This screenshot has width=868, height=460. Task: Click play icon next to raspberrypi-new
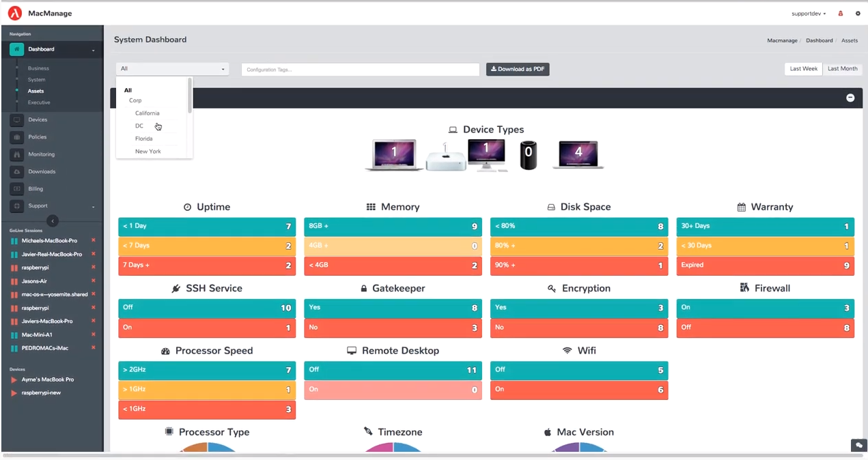pyautogui.click(x=14, y=393)
